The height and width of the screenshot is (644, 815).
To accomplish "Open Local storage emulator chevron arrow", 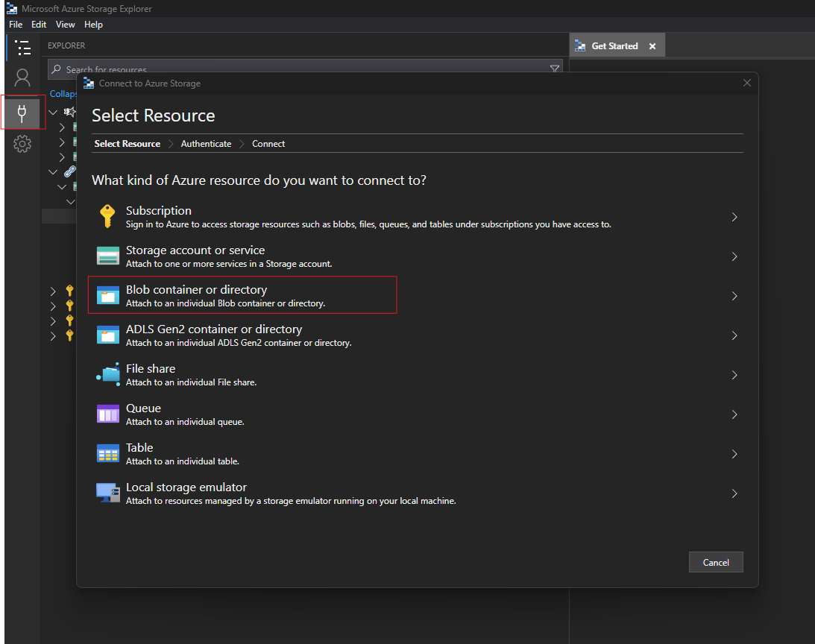I will click(x=734, y=493).
